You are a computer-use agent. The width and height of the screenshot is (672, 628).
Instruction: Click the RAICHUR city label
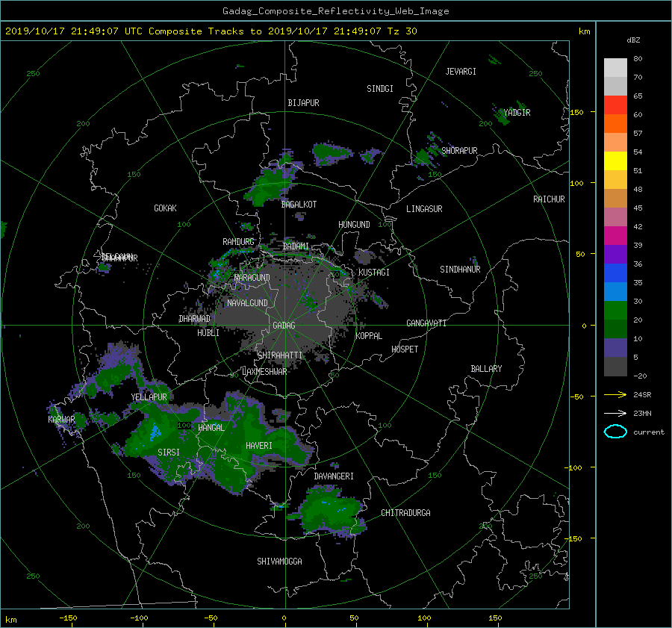tap(549, 199)
